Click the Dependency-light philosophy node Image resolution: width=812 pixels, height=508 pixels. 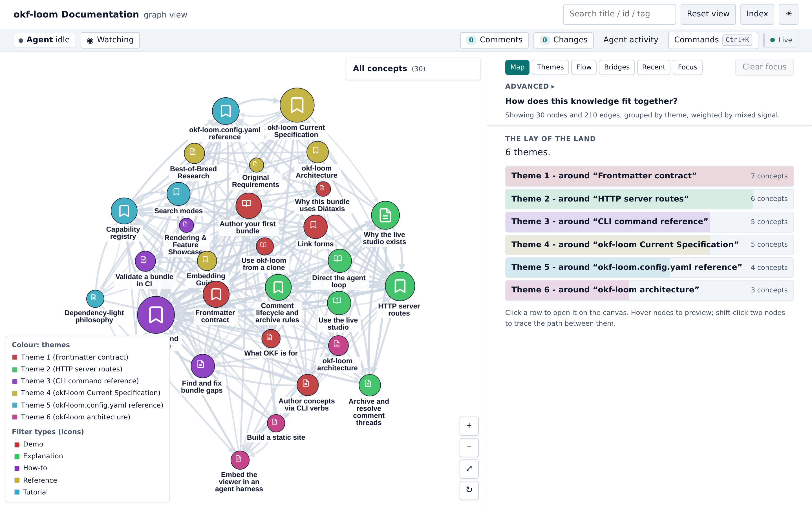[95, 299]
